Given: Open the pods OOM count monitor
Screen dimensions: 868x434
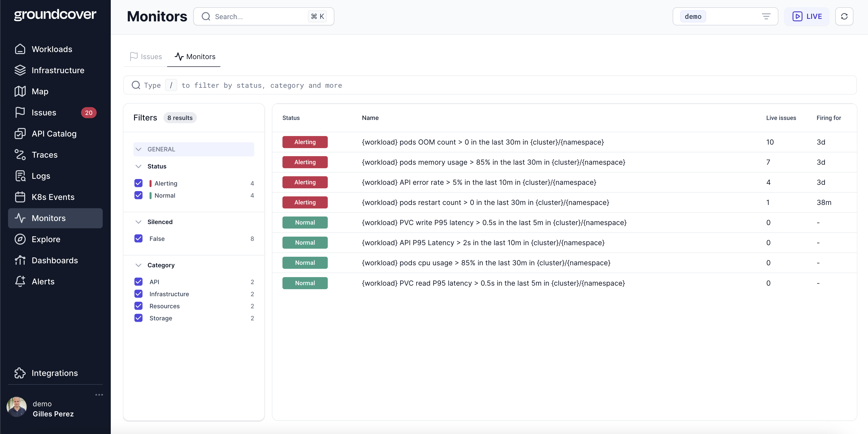Looking at the screenshot, I should 483,142.
